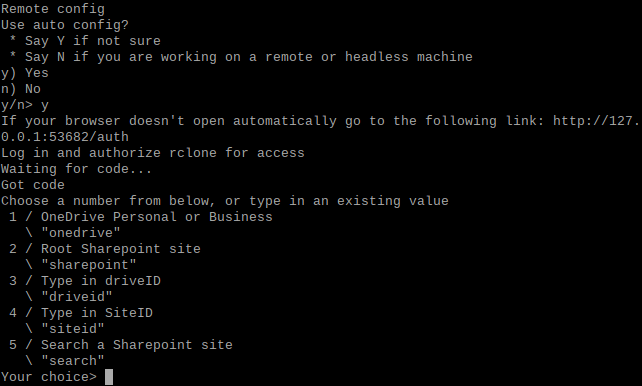Click the 0.0.1:53682/auth URL continuation
Screen dimensions: 642x386
(x=65, y=137)
